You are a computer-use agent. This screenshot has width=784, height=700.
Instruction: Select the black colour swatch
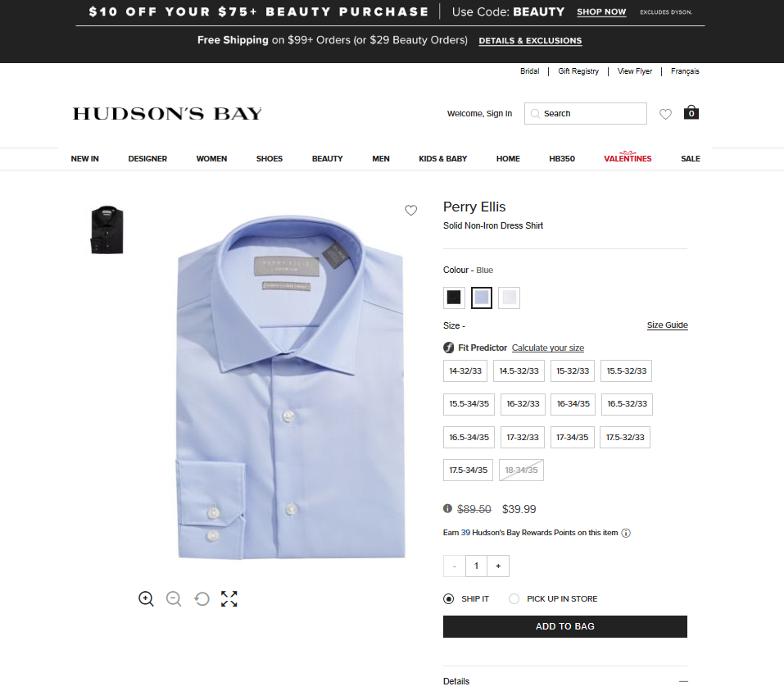coord(454,298)
